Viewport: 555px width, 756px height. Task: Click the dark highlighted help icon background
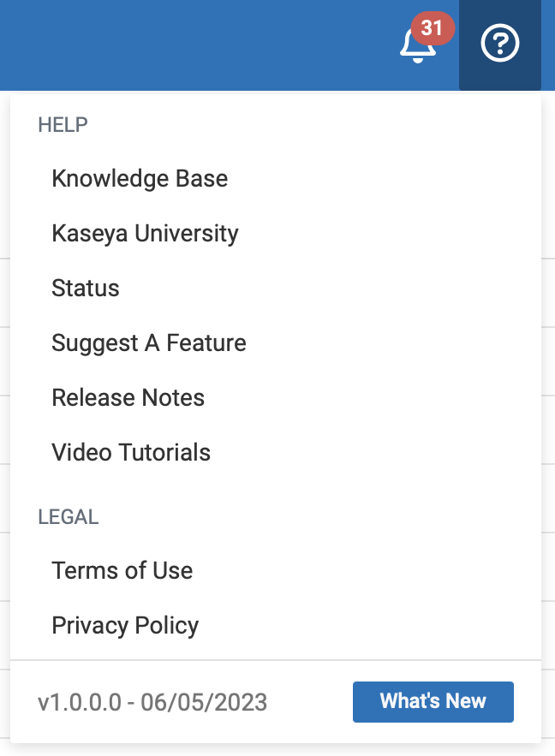coord(500,45)
